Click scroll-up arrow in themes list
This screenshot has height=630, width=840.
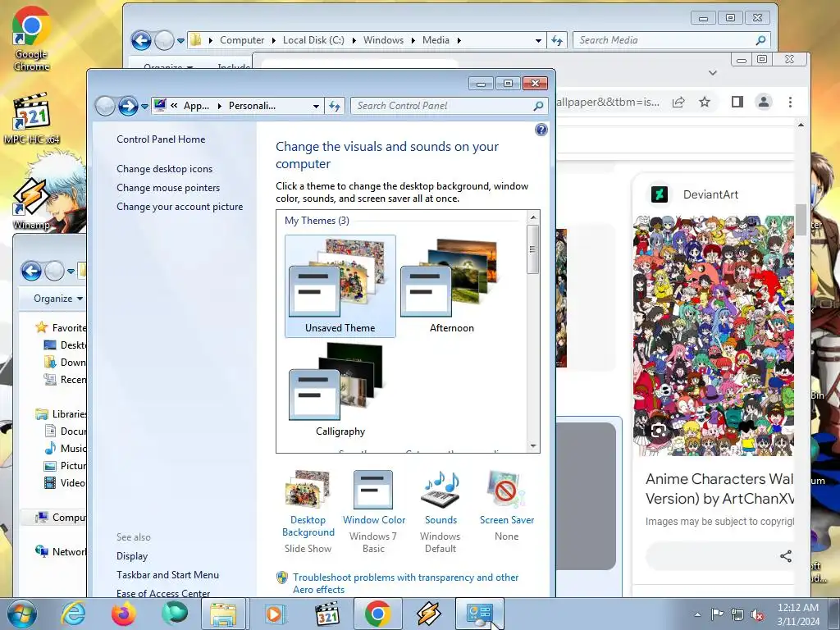pos(532,217)
